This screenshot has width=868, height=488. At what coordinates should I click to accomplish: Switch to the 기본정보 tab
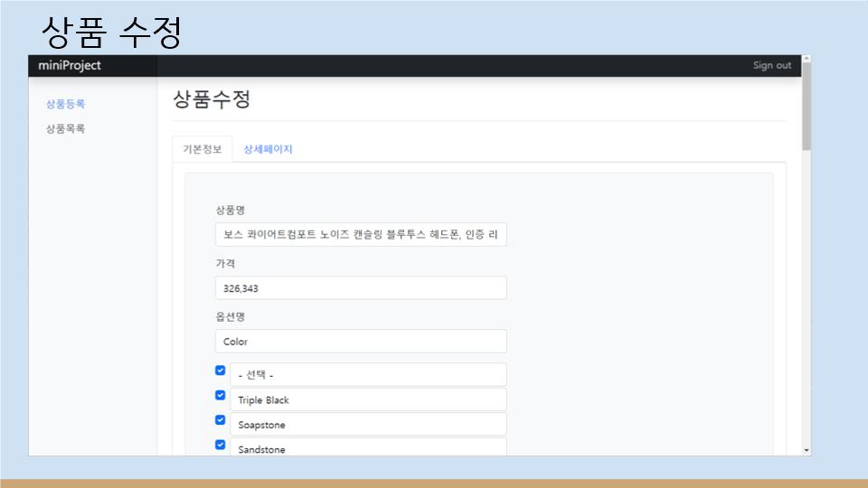202,149
